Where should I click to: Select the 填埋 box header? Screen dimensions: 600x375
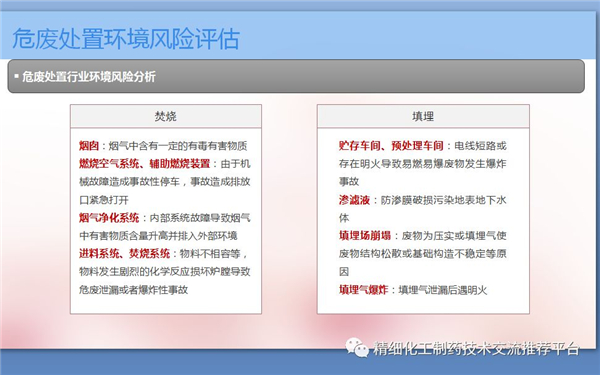[x=423, y=116]
